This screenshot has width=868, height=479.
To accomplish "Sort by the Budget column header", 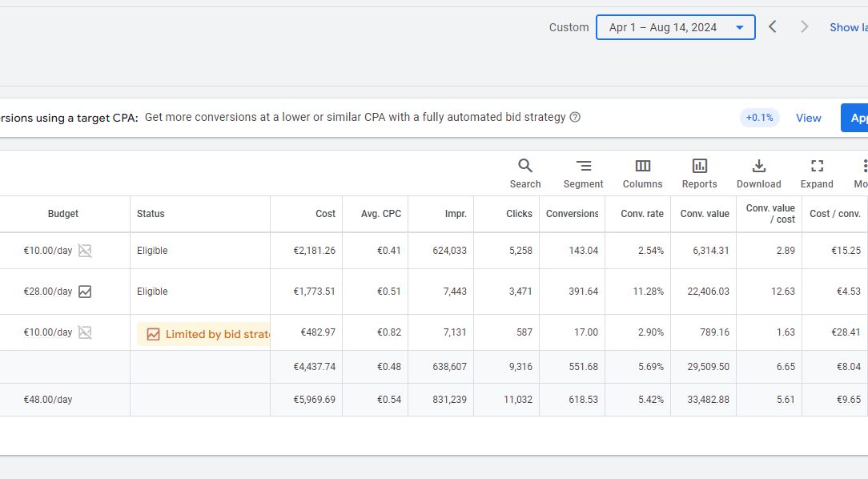I will click(x=63, y=214).
